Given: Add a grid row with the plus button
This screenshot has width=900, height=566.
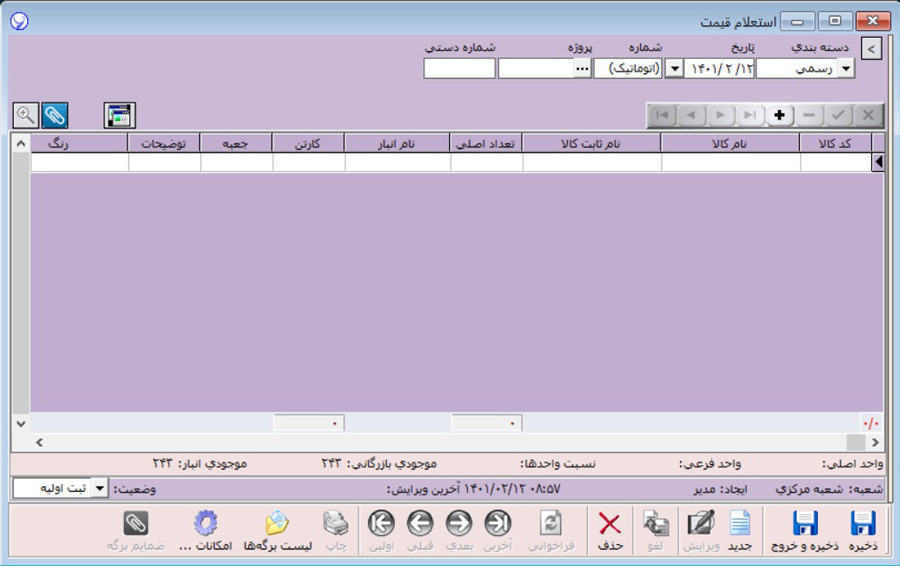Looking at the screenshot, I should pyautogui.click(x=779, y=115).
